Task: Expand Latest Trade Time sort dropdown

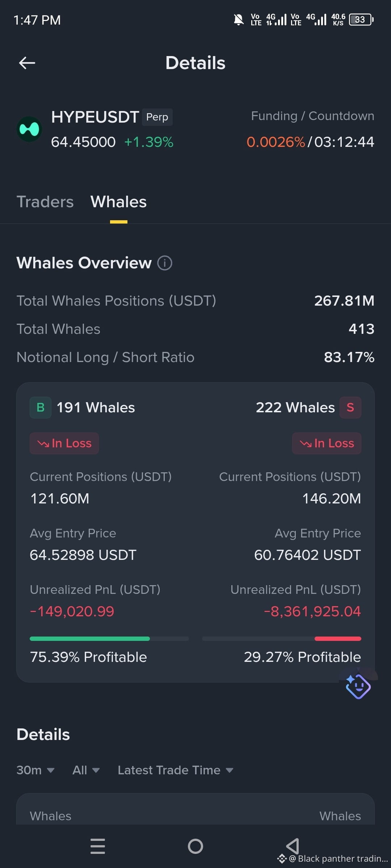Action: pyautogui.click(x=176, y=770)
